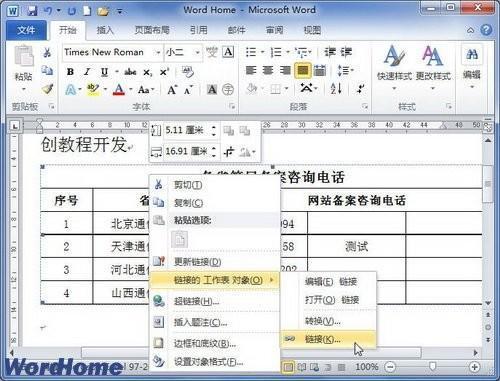The width and height of the screenshot is (500, 381).
Task: Open the font name dropdown
Action: tap(158, 52)
